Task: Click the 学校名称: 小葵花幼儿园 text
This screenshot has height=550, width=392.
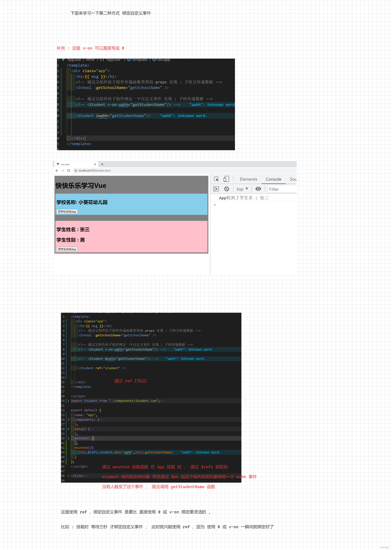Action: point(82,202)
